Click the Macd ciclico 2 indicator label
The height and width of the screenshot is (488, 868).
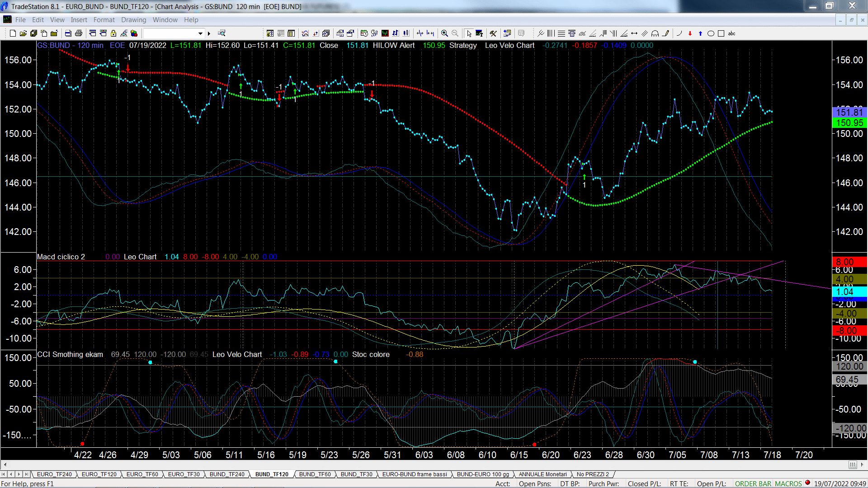(61, 257)
